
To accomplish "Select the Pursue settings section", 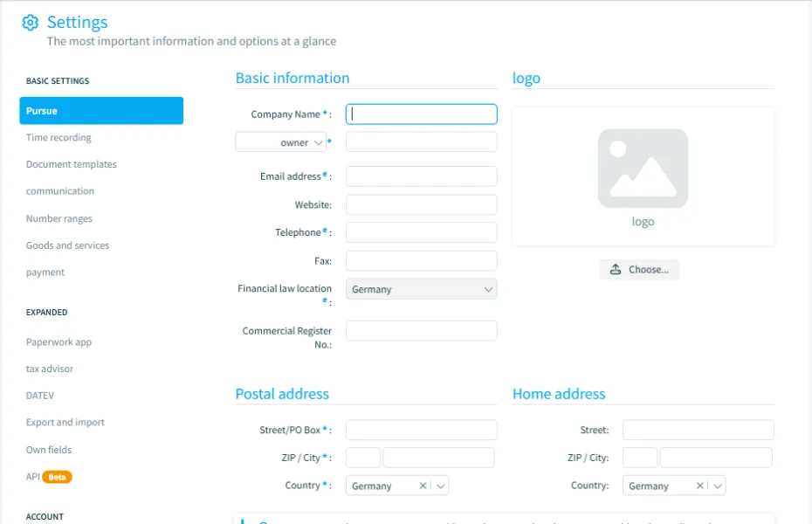I will pyautogui.click(x=101, y=111).
